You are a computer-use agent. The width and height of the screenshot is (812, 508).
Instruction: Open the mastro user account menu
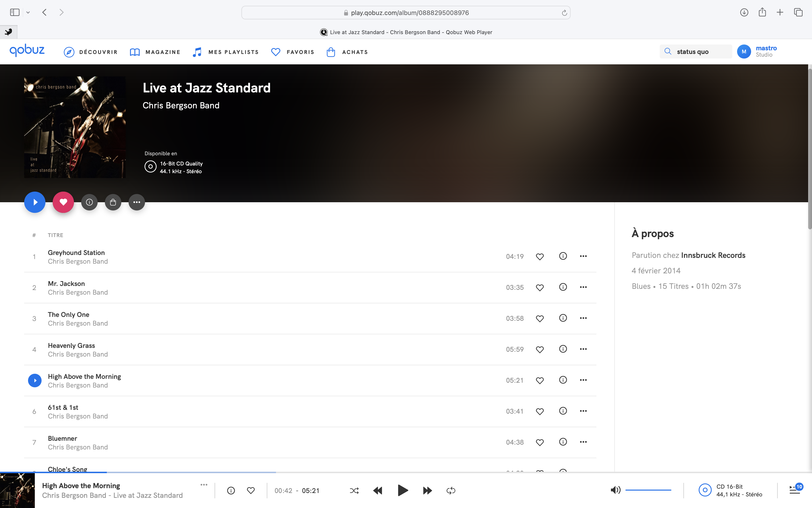[x=757, y=51]
